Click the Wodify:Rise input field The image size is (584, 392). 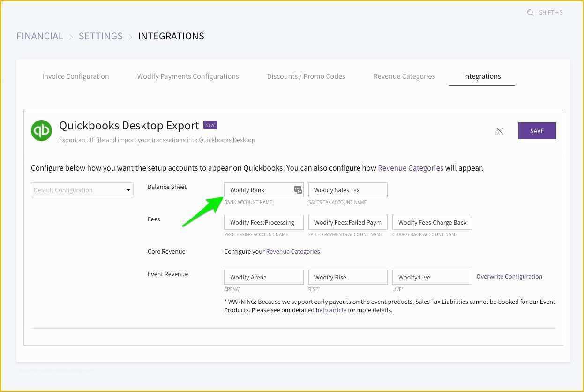348,277
